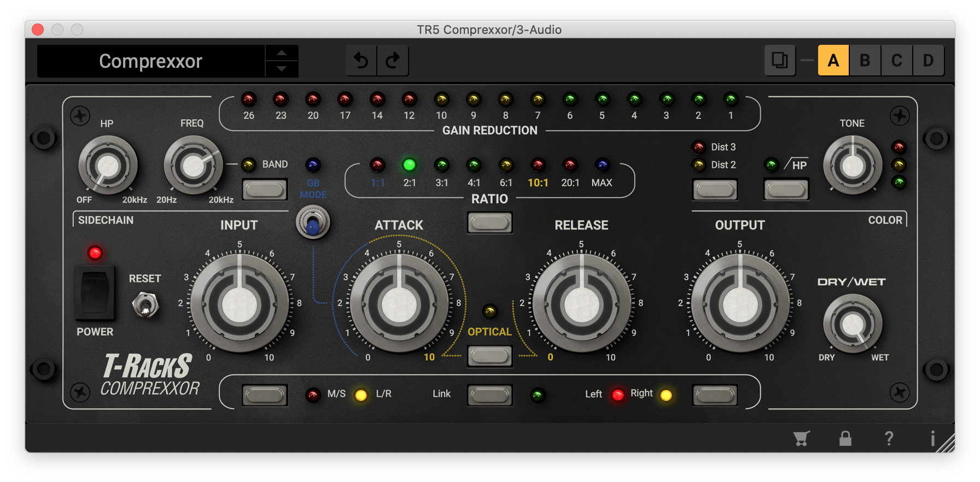Click the gain reduction 10 dB LED

tap(441, 99)
